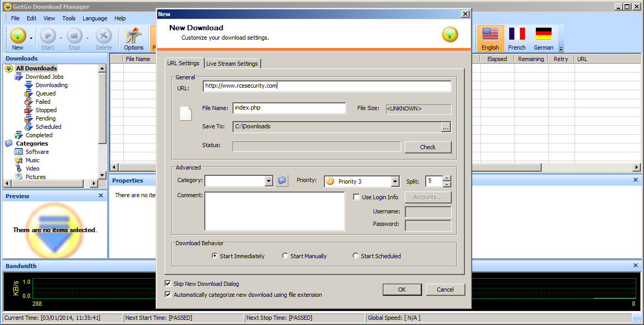Choose the Start Scheduled option

[356, 256]
